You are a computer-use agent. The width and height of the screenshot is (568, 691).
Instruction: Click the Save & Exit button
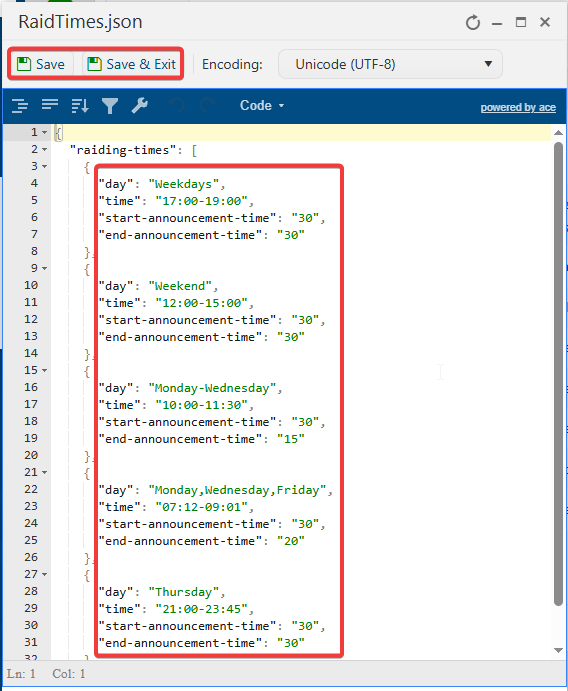131,64
